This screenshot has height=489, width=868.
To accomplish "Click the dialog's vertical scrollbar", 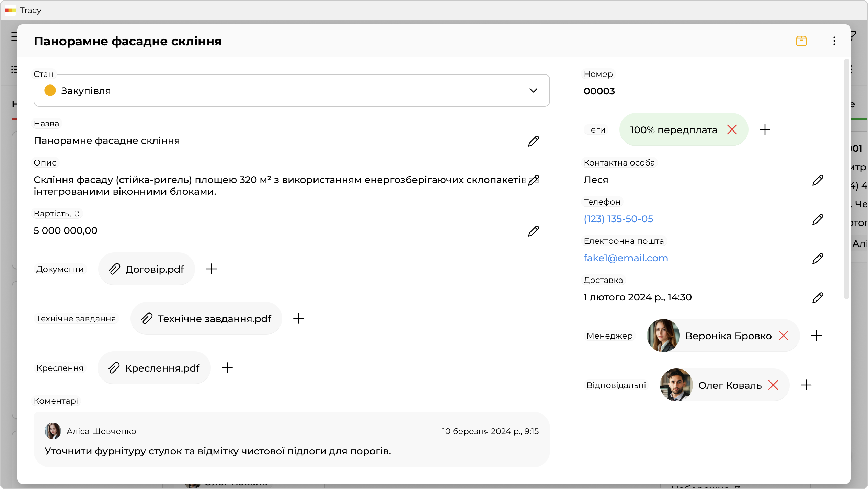I will coord(846,179).
